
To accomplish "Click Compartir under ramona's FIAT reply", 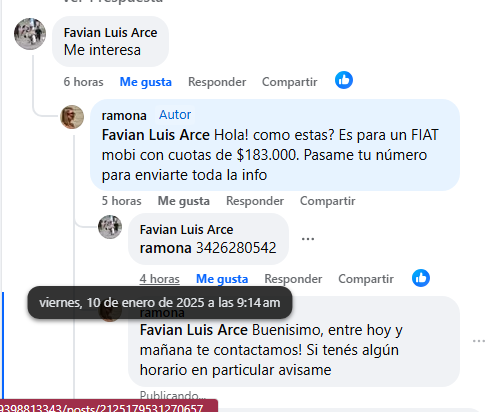I will tap(328, 201).
